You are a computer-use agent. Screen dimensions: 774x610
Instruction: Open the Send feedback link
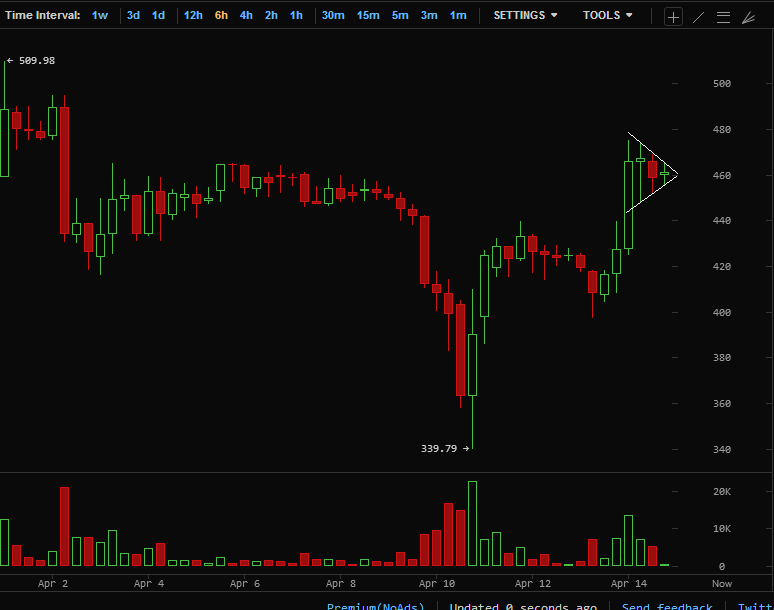[x=667, y=606]
